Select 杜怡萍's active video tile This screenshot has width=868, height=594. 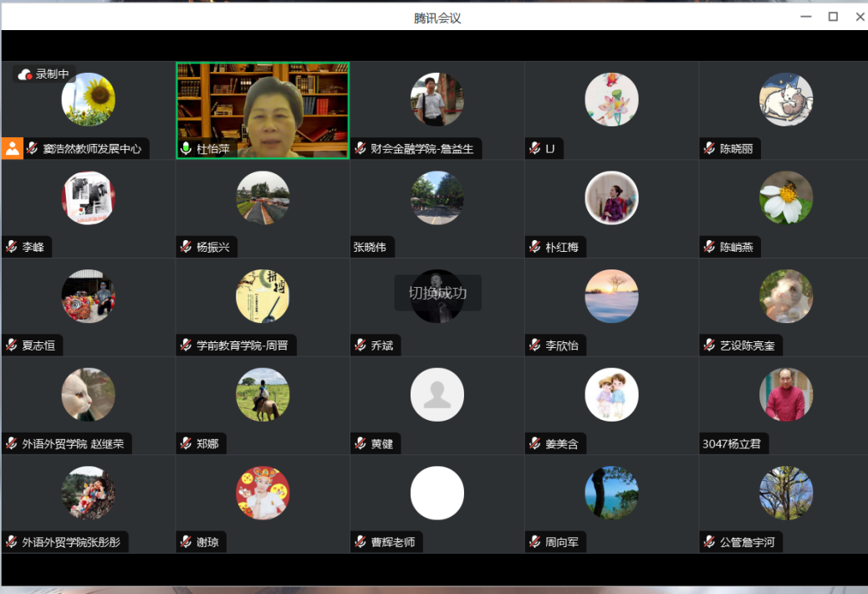(x=263, y=110)
